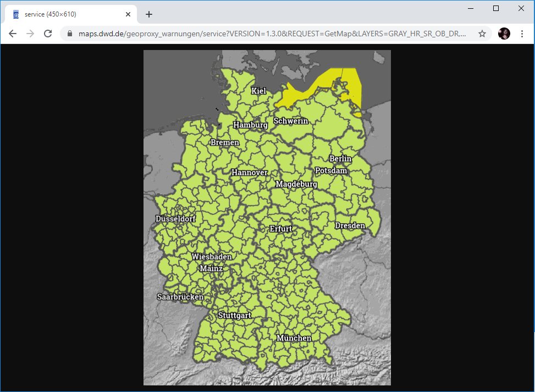Click the Stuttgart label on the map

[x=234, y=315]
